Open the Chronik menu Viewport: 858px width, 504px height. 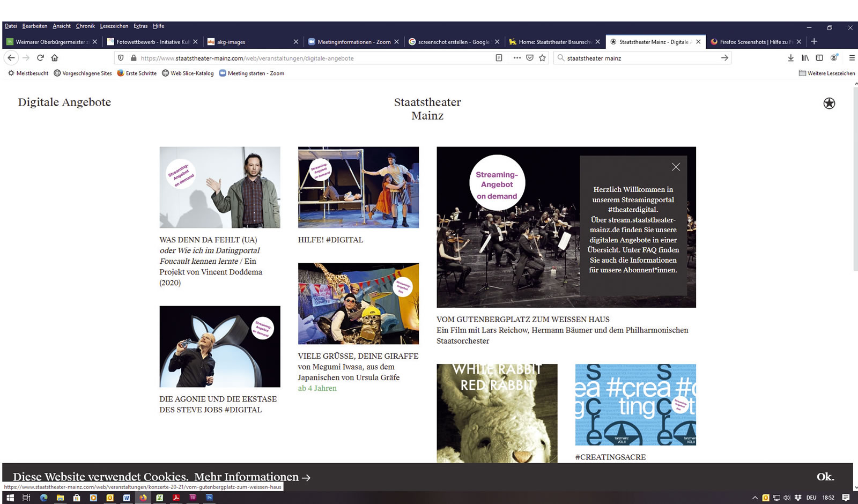[85, 26]
